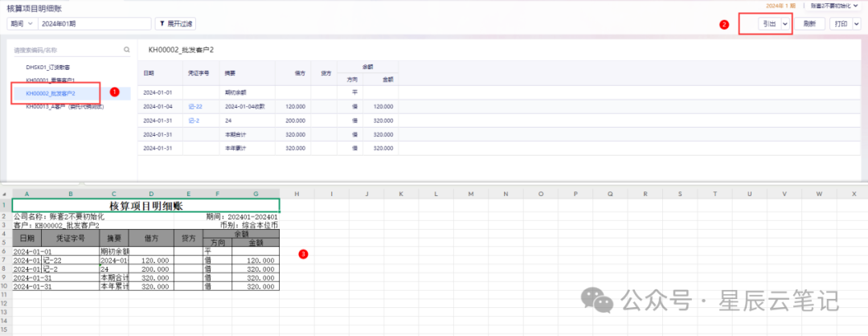Open the dropdown arrow beside 引出
868x336 pixels.
pyautogui.click(x=785, y=24)
